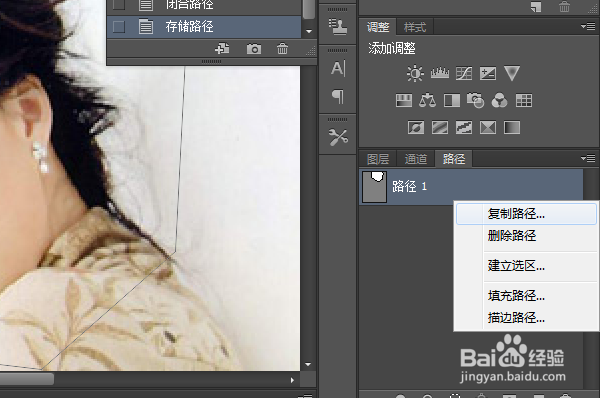Image resolution: width=600 pixels, height=398 pixels.
Task: Select the 路径 1 path name
Action: coord(409,186)
